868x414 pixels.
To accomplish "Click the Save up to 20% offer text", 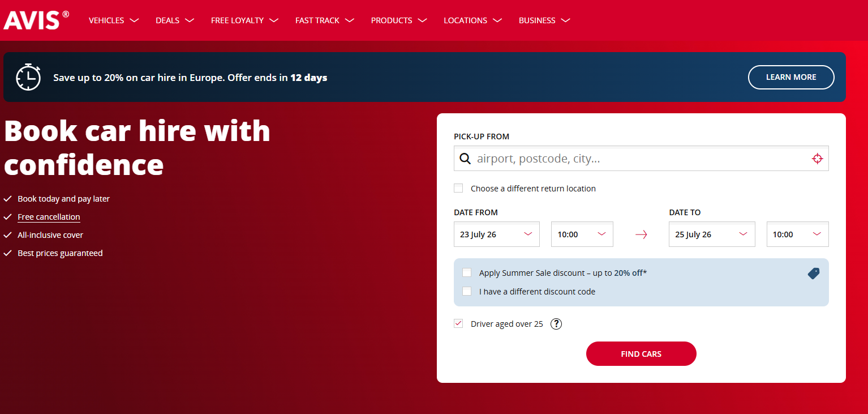I will click(190, 78).
